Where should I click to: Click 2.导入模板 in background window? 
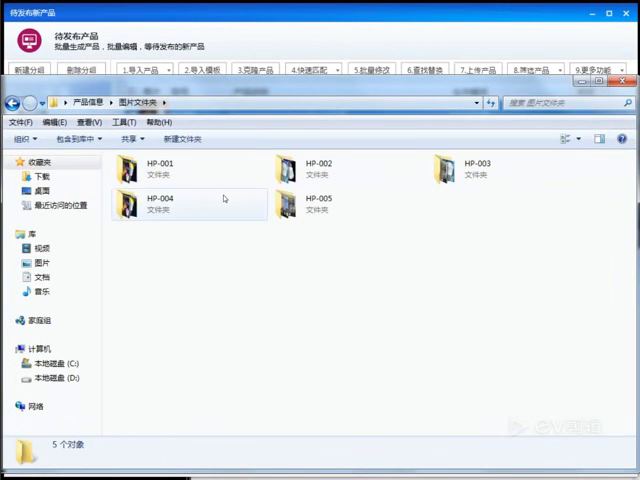click(202, 70)
